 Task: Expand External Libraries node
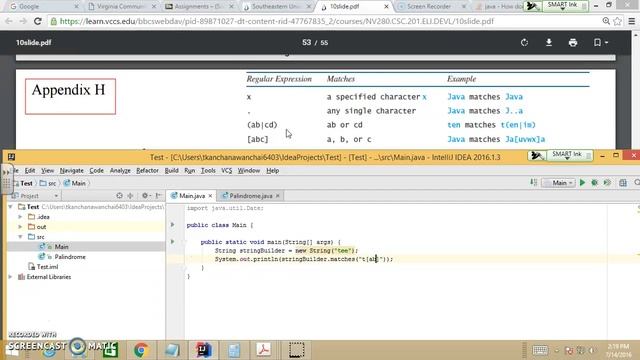point(11,277)
